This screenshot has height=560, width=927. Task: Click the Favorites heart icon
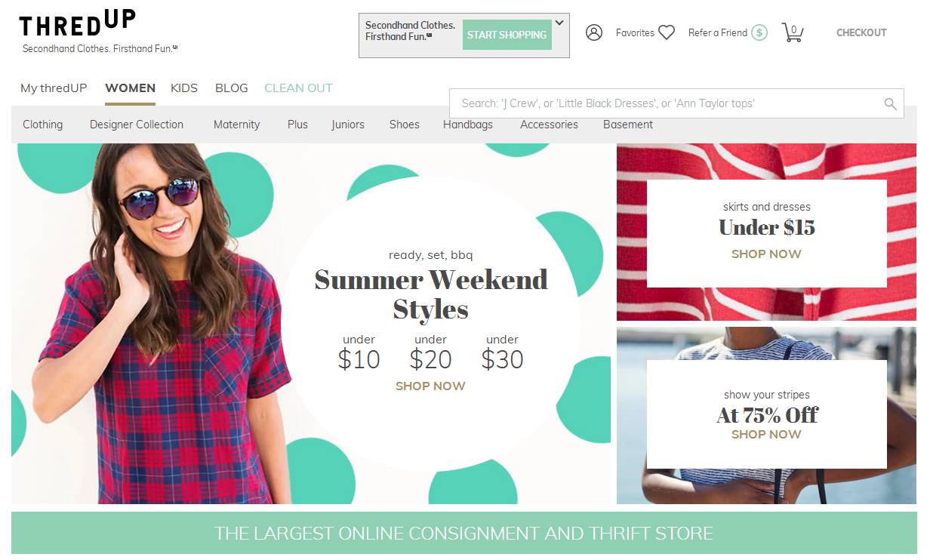pyautogui.click(x=666, y=32)
